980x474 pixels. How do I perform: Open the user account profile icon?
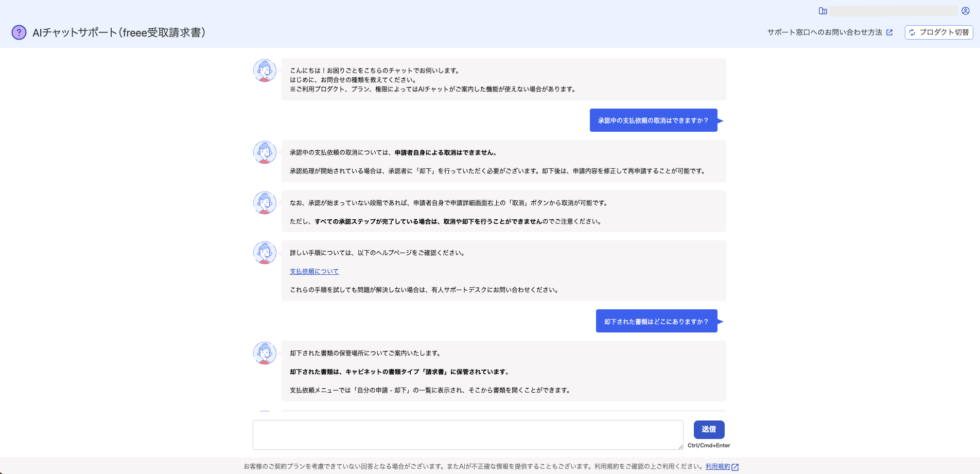966,11
